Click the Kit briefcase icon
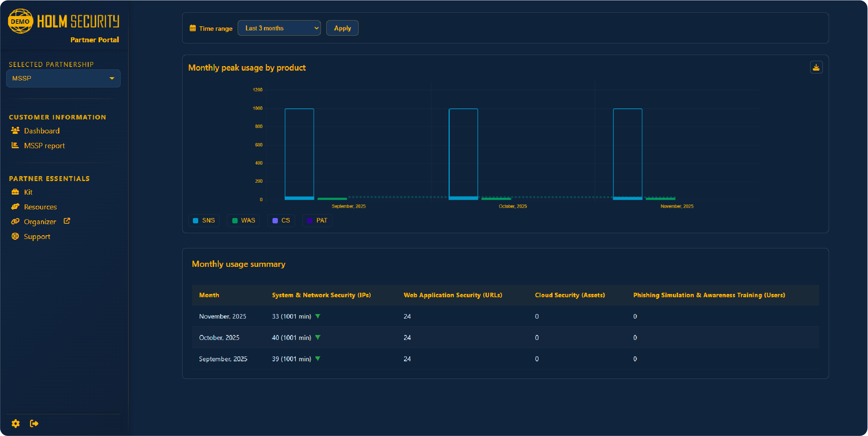868x436 pixels. [15, 192]
